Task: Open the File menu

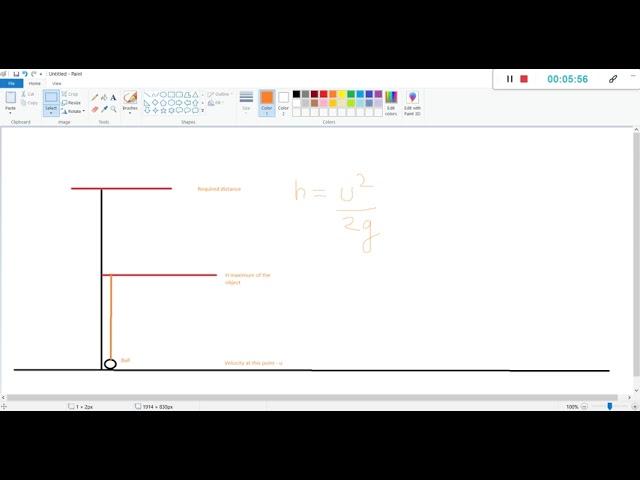Action: (11, 83)
